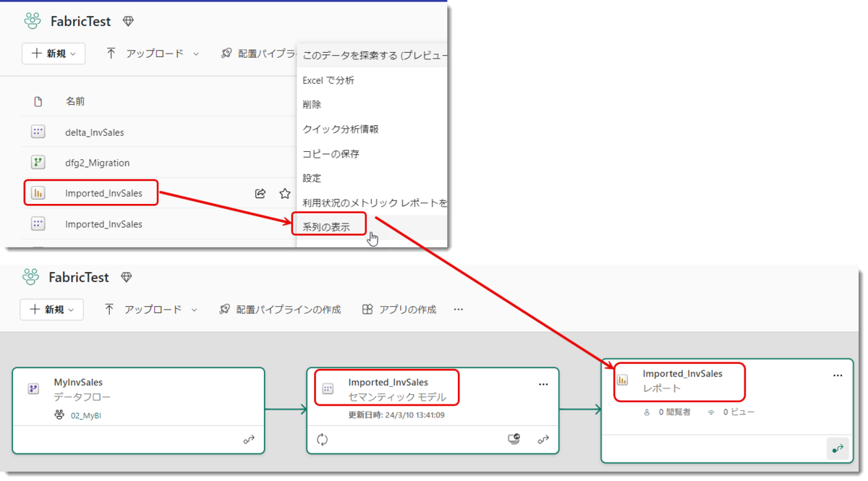Viewport: 868px width, 481px height.
Task: Click the truncated 配置パイプラ button in list view
Action: (260, 54)
